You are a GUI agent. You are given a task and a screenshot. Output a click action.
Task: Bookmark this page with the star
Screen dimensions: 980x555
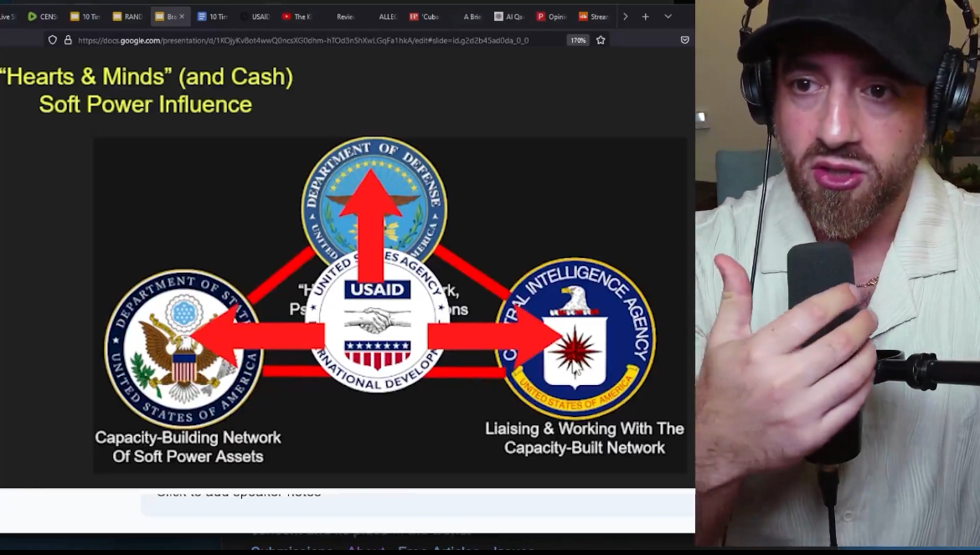[x=601, y=40]
